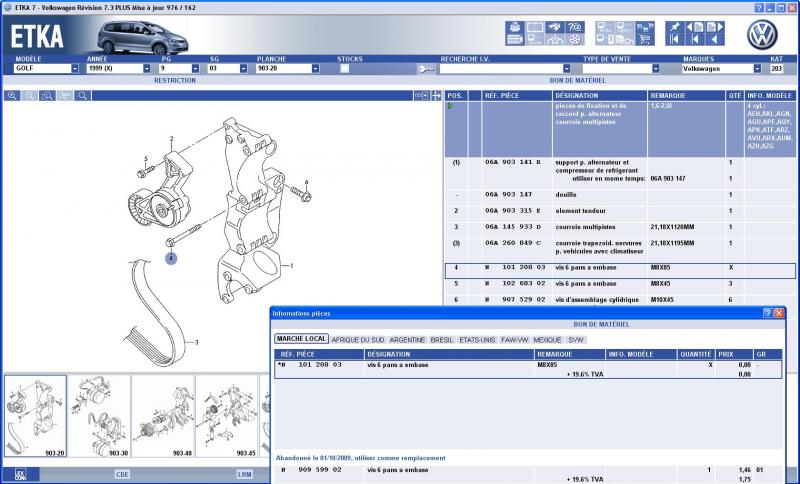Switch to the AFRIQUE DU SUD tab
Screen dimensions: 800x484
358,340
